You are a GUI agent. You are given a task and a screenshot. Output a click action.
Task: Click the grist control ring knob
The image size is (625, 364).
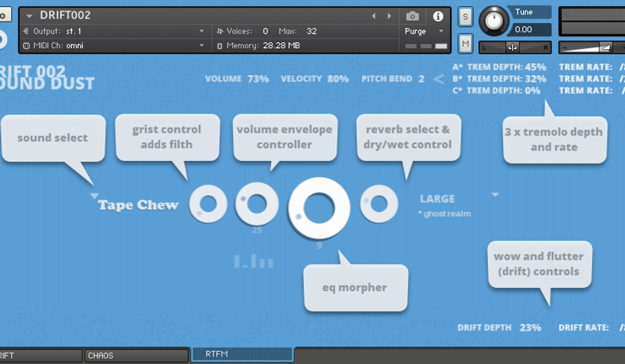[208, 204]
